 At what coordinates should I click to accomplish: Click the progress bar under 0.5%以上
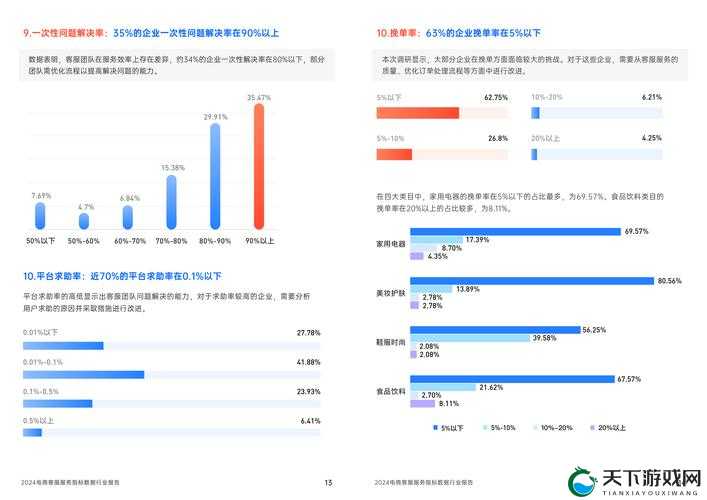171,433
